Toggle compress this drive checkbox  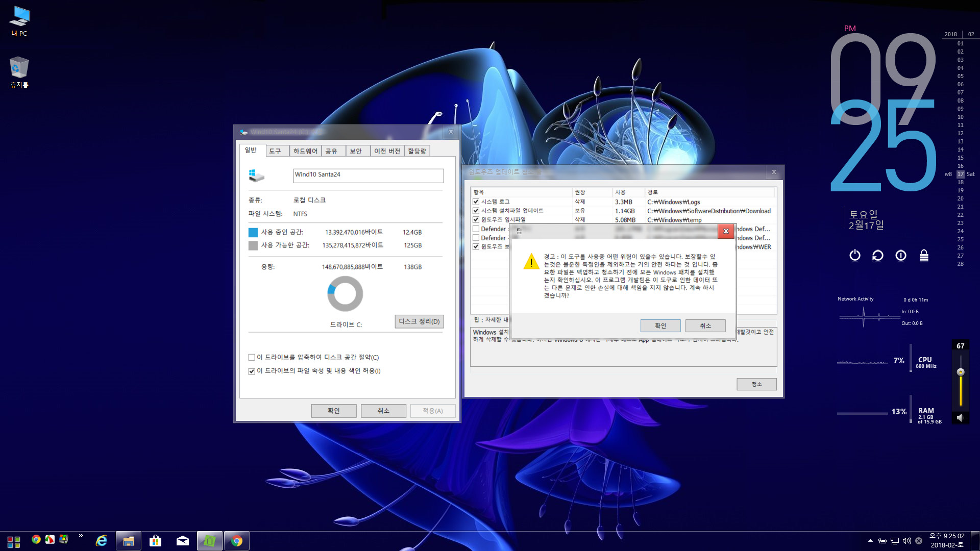point(252,358)
